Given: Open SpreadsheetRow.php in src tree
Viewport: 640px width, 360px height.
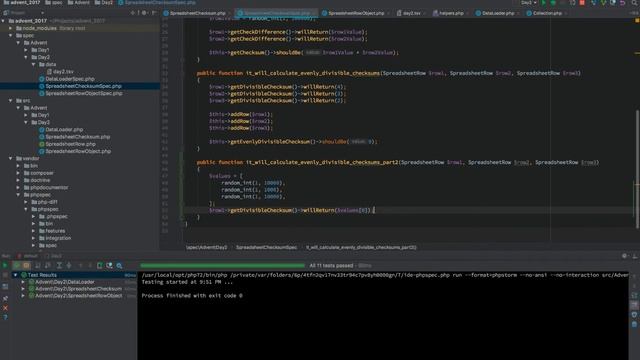Looking at the screenshot, I should tap(70, 144).
